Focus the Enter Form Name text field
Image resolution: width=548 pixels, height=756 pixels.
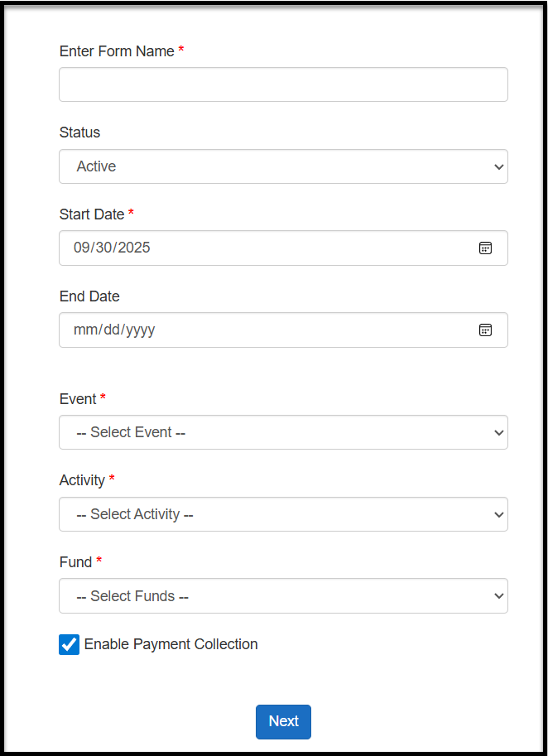click(x=283, y=84)
